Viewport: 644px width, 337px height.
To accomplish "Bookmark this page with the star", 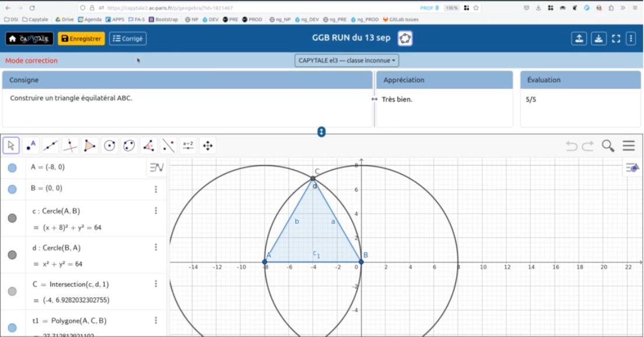I will 476,8.
